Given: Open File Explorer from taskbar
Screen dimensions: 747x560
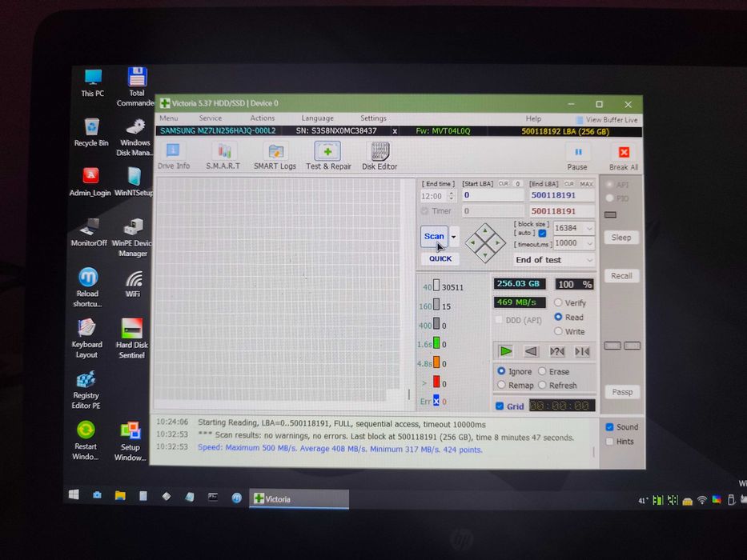Looking at the screenshot, I should [120, 496].
